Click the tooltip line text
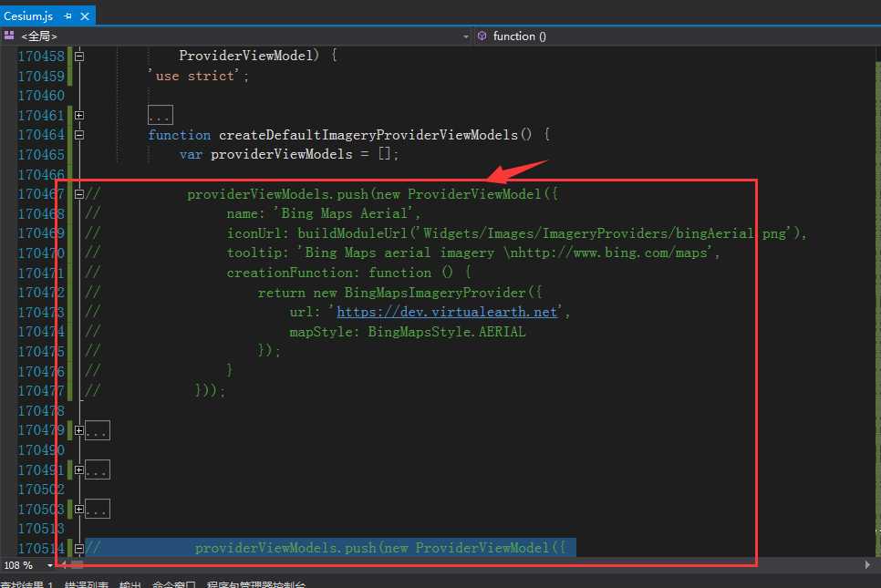 click(x=473, y=253)
